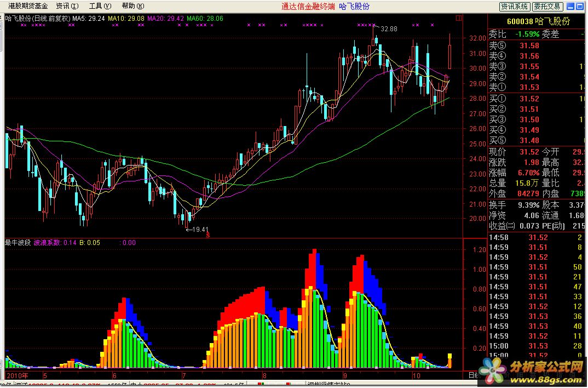Click the month 10 date axis label

point(416,375)
